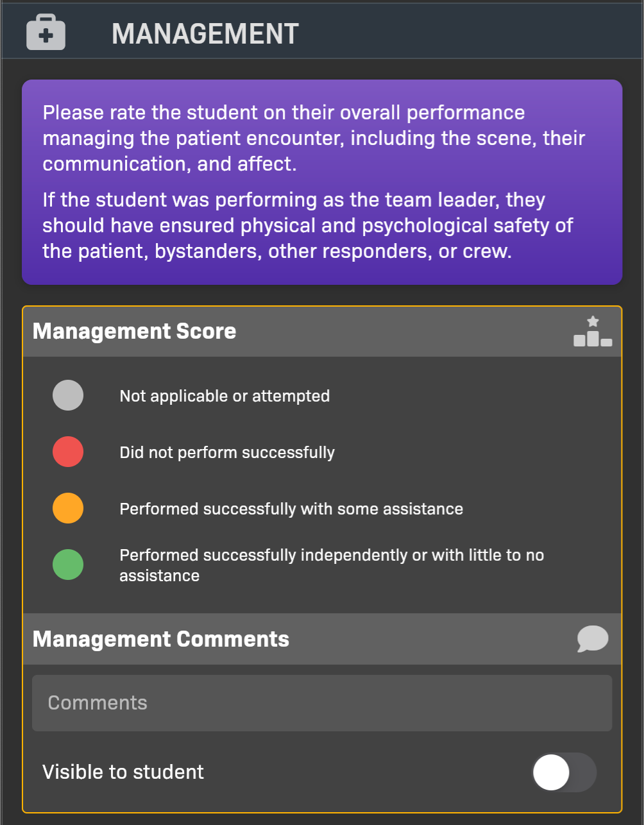Select the gray 'Not applicable or attempted' circle
Viewport: 644px width, 825px height.
click(x=68, y=395)
